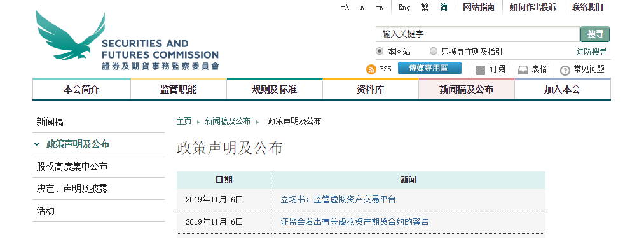The height and width of the screenshot is (238, 644).
Task: Open 立场书：监管虚拟资产交易平台 link
Action: click(338, 200)
